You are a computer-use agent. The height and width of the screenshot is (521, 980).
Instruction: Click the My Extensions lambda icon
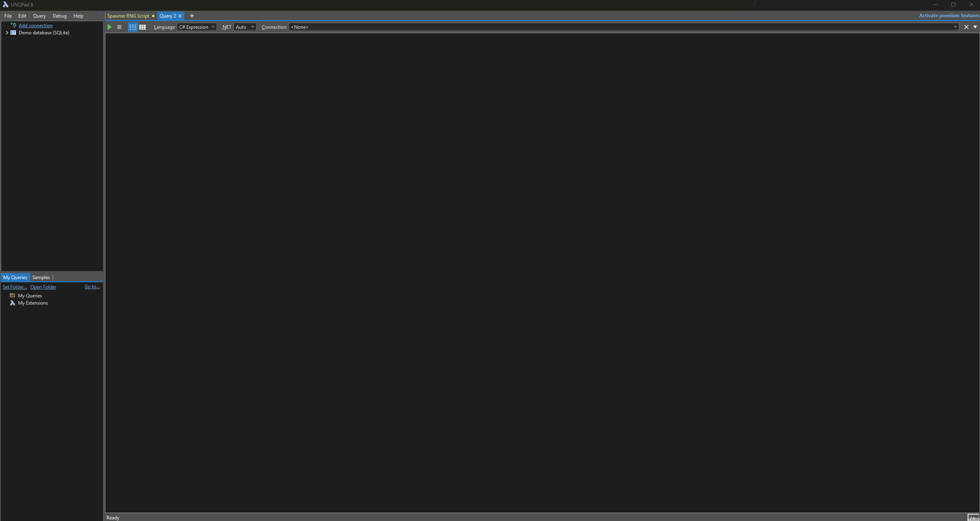coord(12,303)
